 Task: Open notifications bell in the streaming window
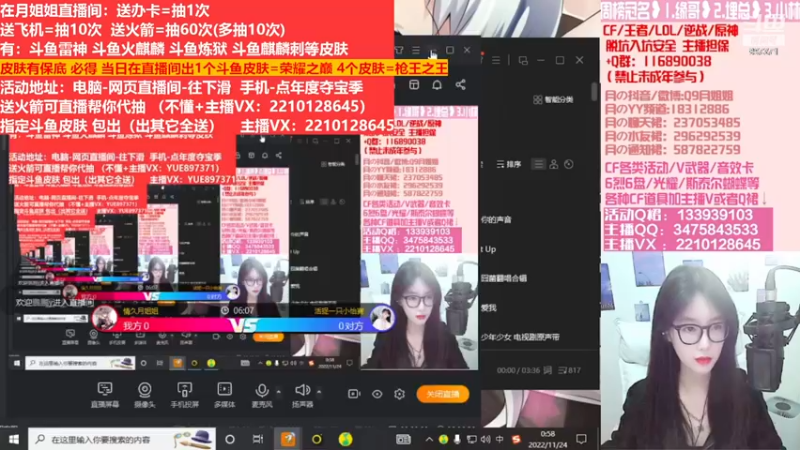click(437, 85)
